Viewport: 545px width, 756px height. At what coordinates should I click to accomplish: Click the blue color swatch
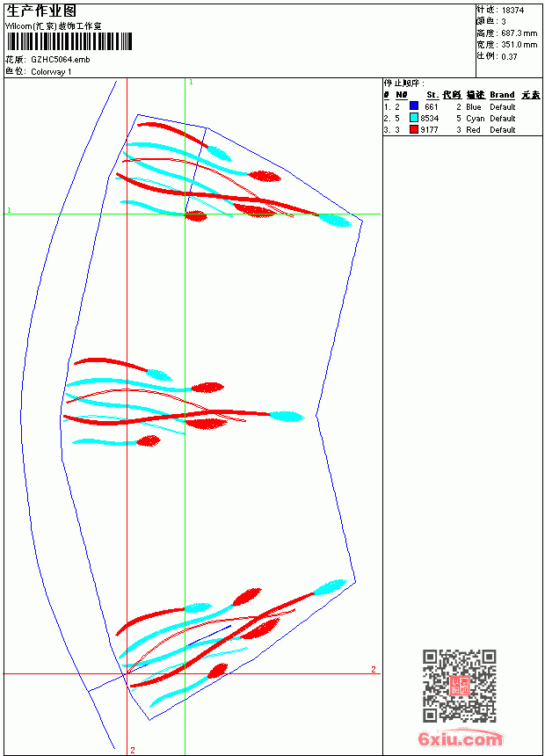pyautogui.click(x=414, y=106)
